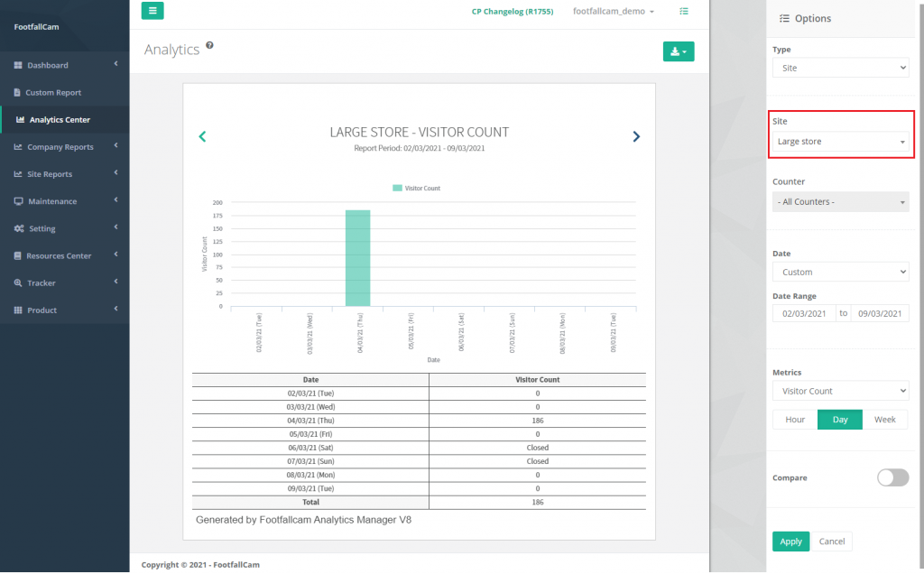Go to previous chart with left arrow
Screen dimensions: 924x574
coord(202,136)
